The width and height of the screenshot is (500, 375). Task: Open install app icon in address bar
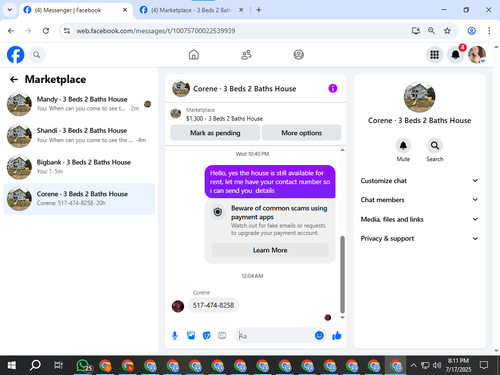tap(415, 31)
